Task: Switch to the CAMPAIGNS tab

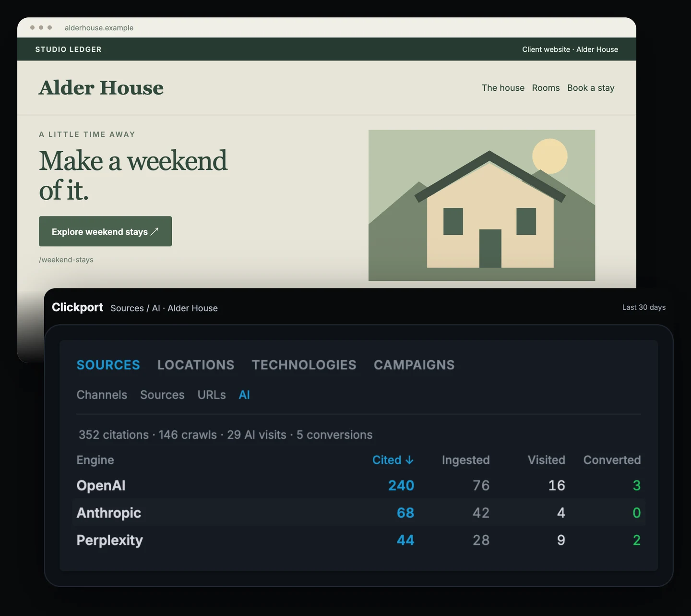Action: (414, 365)
